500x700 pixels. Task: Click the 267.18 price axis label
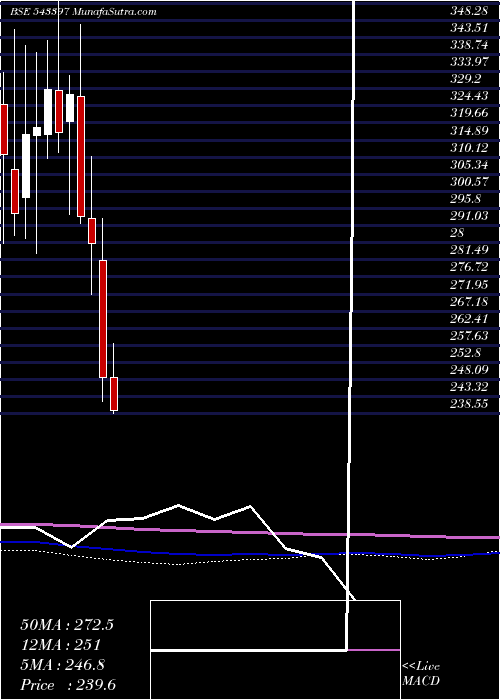(471, 301)
